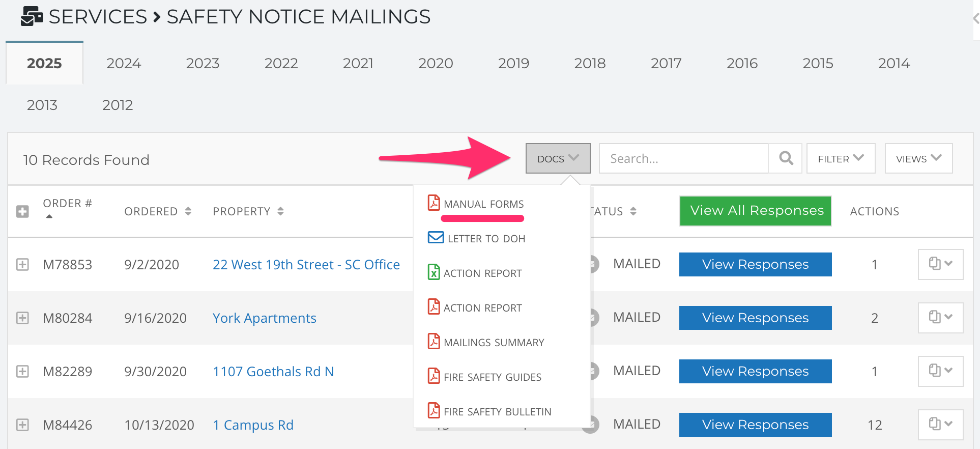Click the order number M78853
Viewport: 980px width, 449px height.
68,265
